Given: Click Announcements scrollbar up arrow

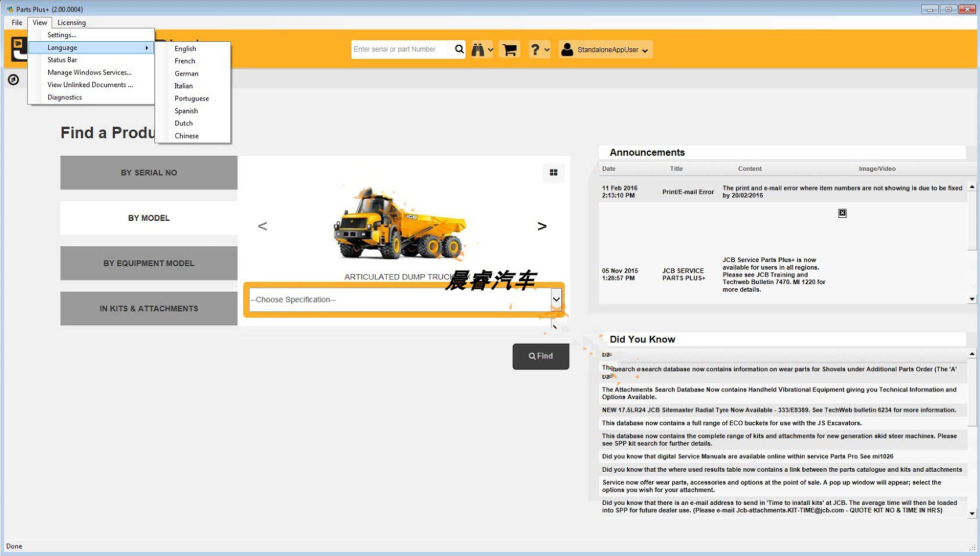Looking at the screenshot, I should [x=972, y=187].
